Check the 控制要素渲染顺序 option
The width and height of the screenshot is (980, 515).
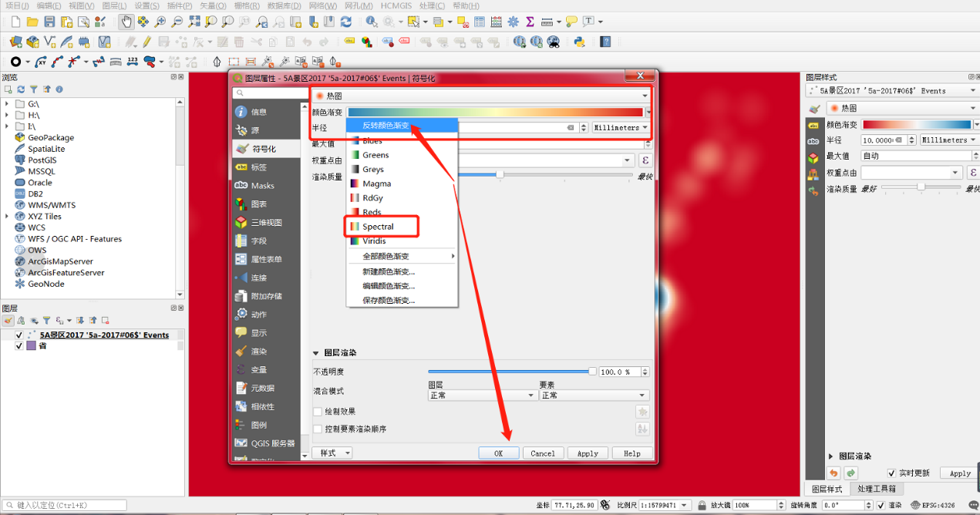[318, 429]
